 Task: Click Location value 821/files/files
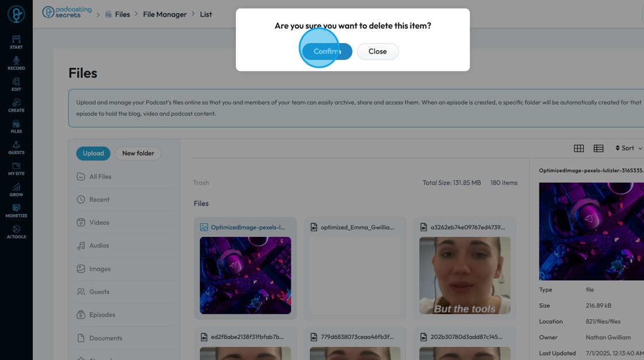pos(603,321)
